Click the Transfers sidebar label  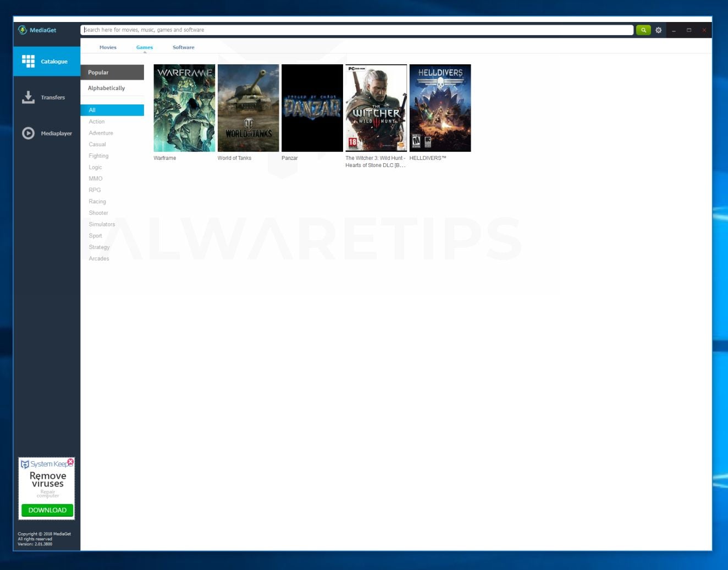pos(53,97)
